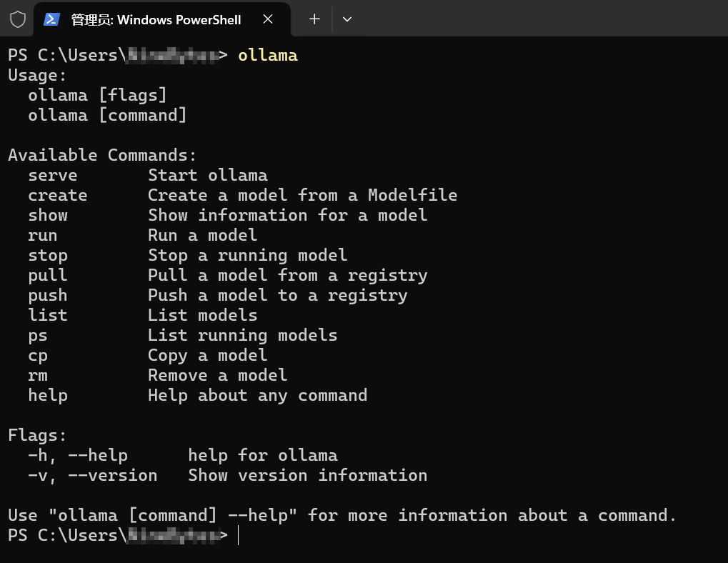This screenshot has height=563, width=728.
Task: Click 'Create a model from a Modelfile' text
Action: pos(302,195)
